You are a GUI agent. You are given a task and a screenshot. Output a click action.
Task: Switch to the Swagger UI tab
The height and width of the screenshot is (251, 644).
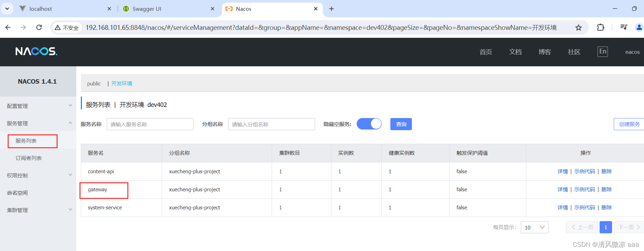[x=169, y=9]
